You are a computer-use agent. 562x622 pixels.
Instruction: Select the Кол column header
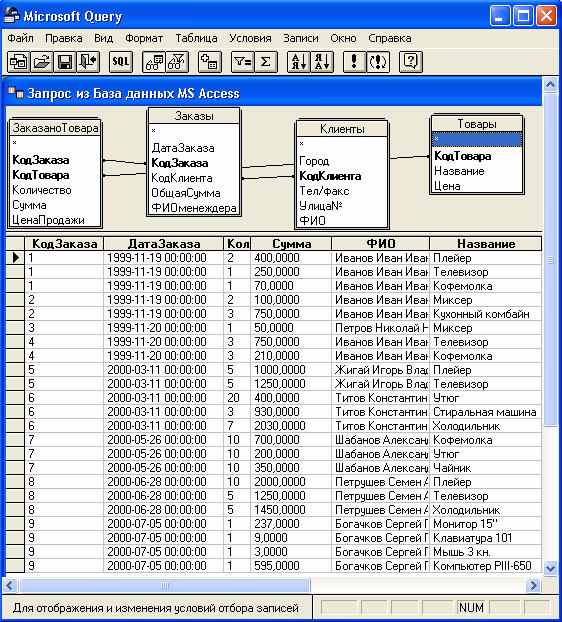pyautogui.click(x=238, y=244)
